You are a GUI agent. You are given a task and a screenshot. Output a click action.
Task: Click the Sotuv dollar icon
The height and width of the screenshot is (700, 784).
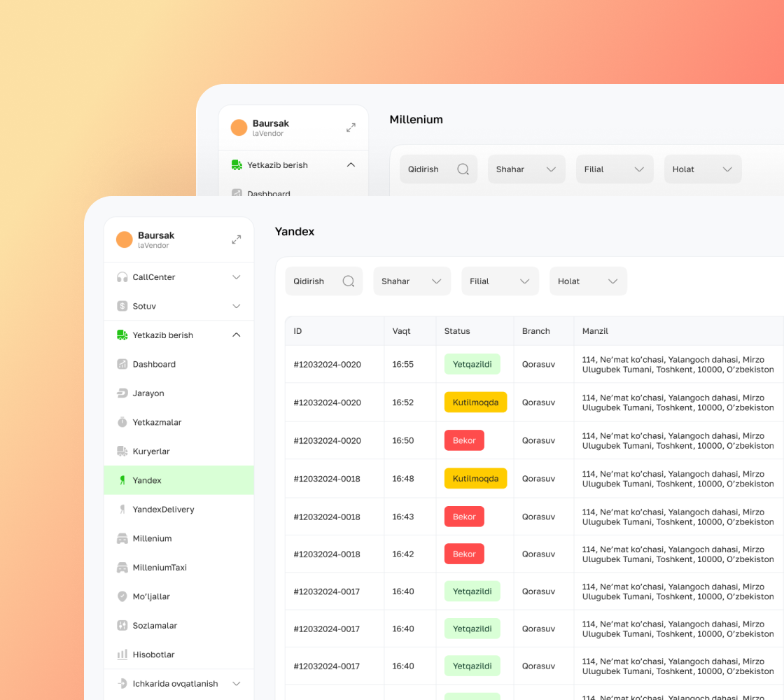point(122,306)
